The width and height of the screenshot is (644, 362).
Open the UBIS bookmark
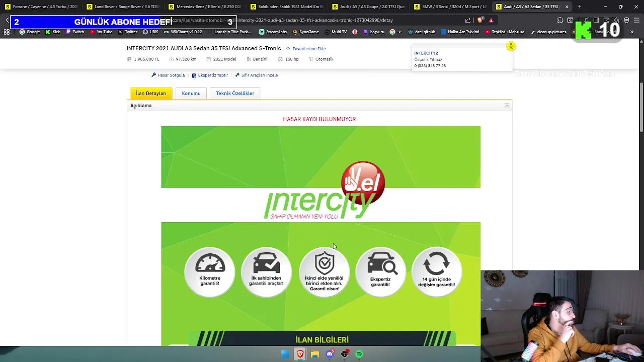point(150,32)
